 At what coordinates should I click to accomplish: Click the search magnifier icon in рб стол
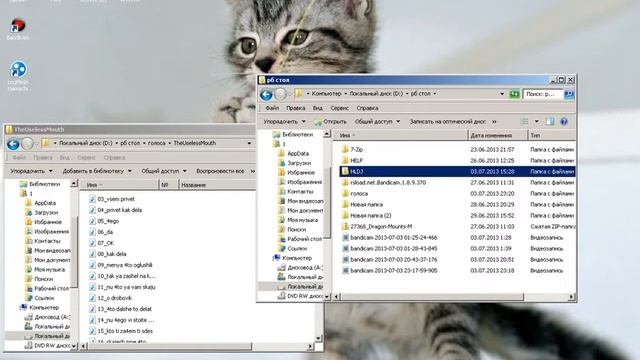pyautogui.click(x=569, y=94)
